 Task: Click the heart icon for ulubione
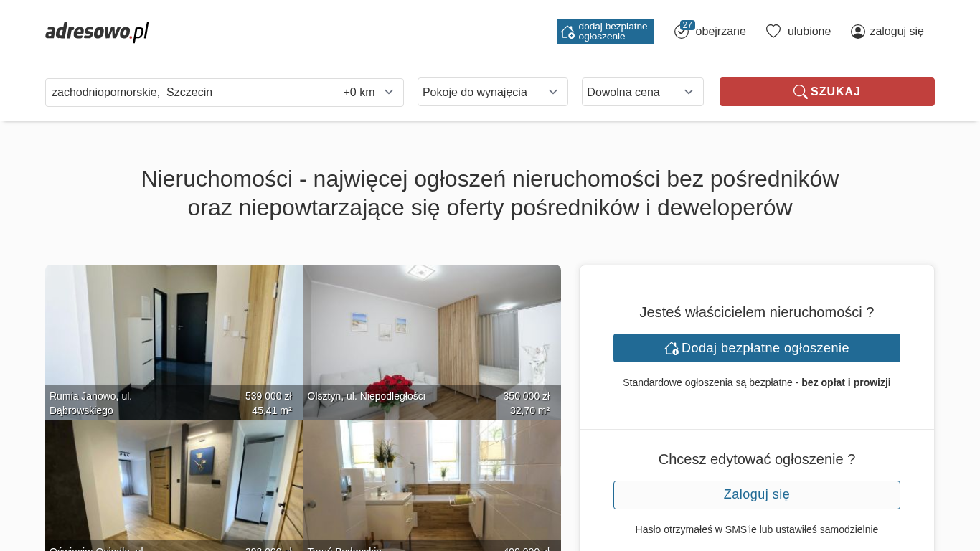click(773, 32)
